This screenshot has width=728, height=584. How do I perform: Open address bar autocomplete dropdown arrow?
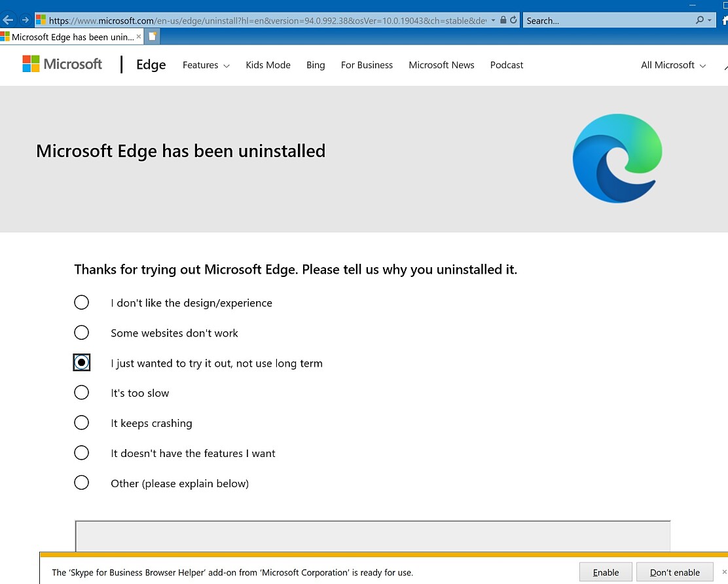point(493,20)
